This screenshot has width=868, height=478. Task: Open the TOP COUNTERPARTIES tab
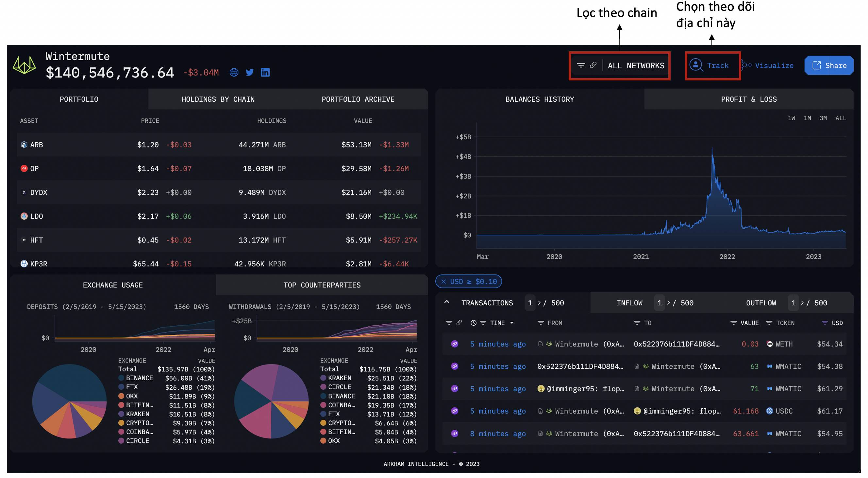[x=322, y=285]
